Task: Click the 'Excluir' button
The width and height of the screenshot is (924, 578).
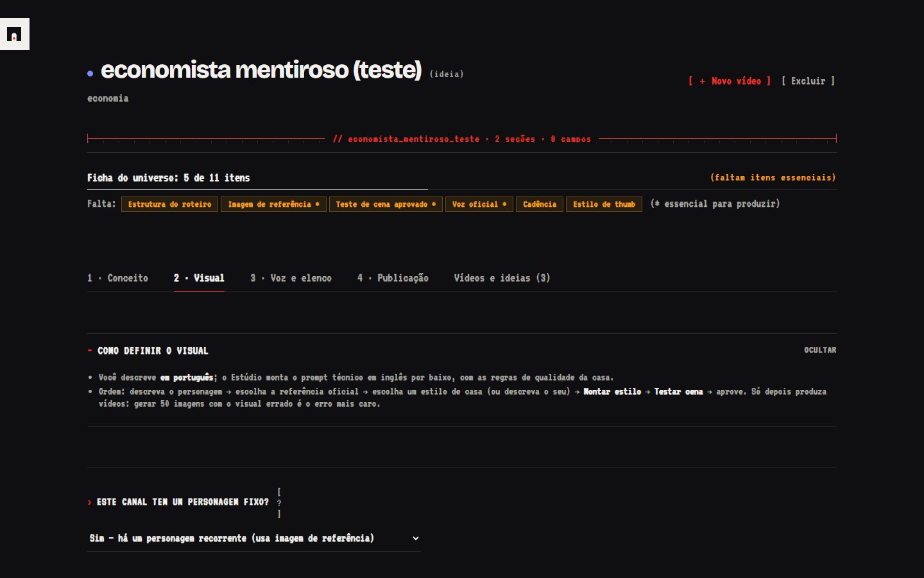Action: pyautogui.click(x=808, y=81)
